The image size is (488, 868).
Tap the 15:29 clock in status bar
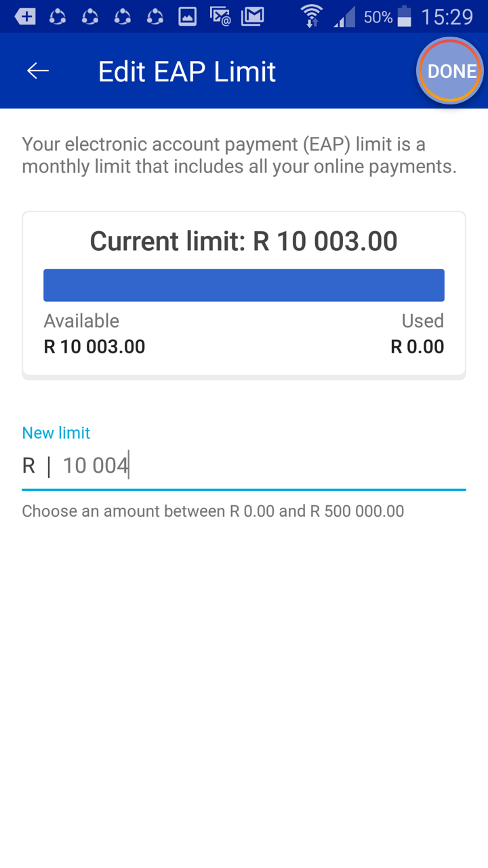pos(447,16)
